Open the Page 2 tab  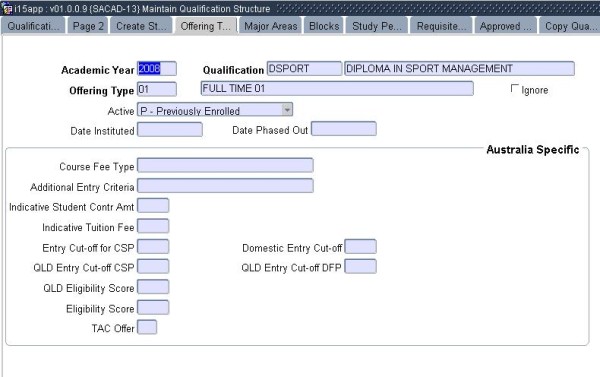pyautogui.click(x=88, y=26)
